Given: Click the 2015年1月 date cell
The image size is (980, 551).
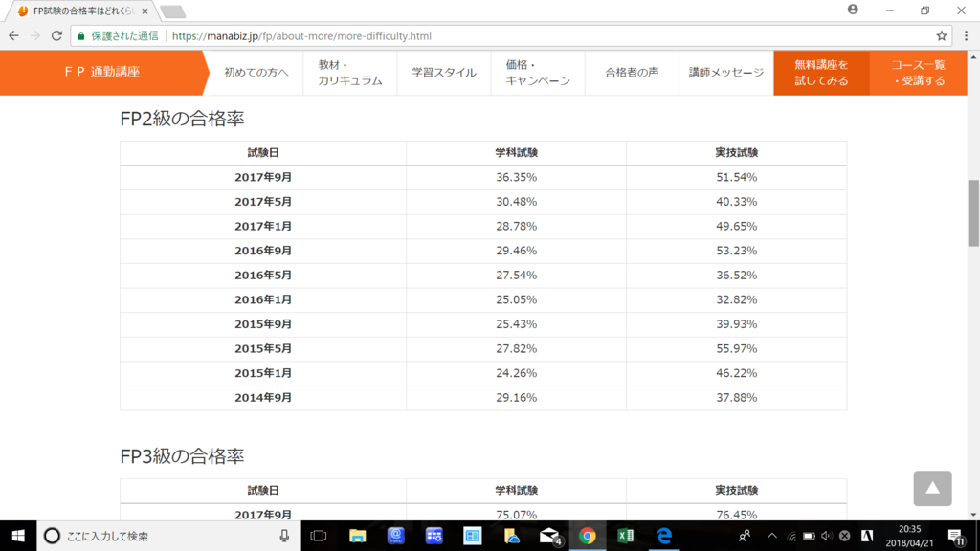Looking at the screenshot, I should (x=263, y=373).
